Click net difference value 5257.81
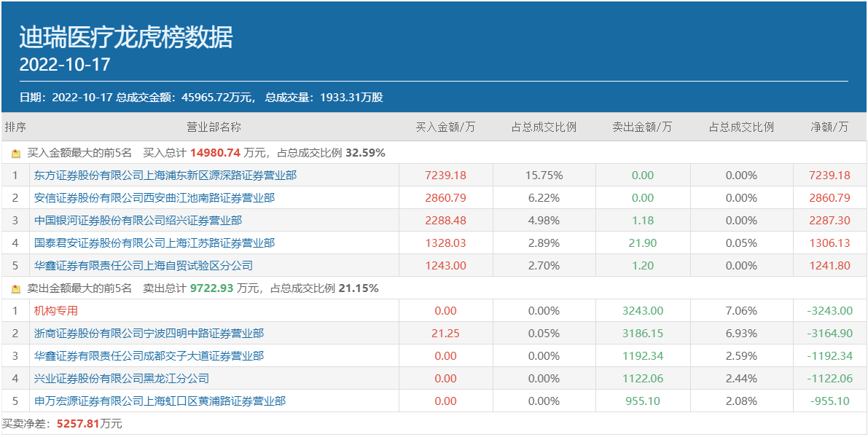 [x=79, y=424]
